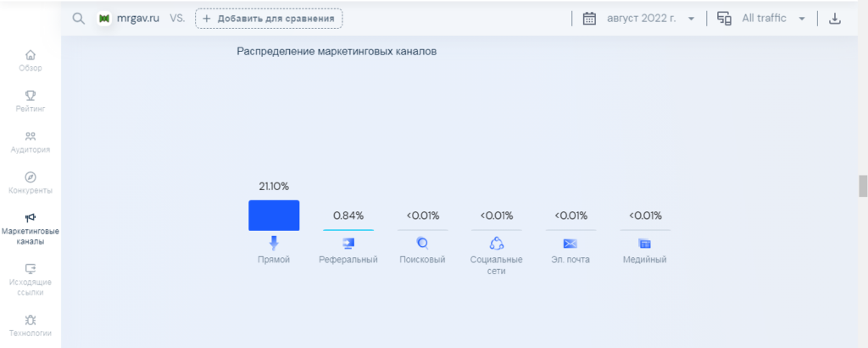The width and height of the screenshot is (868, 348).
Task: Click the Добавить для сравнения button
Action: [269, 19]
